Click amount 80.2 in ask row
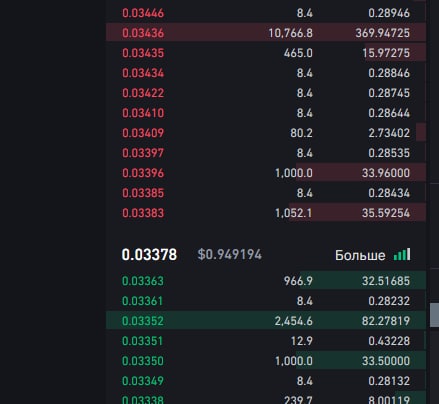The height and width of the screenshot is (404, 439). click(x=301, y=133)
